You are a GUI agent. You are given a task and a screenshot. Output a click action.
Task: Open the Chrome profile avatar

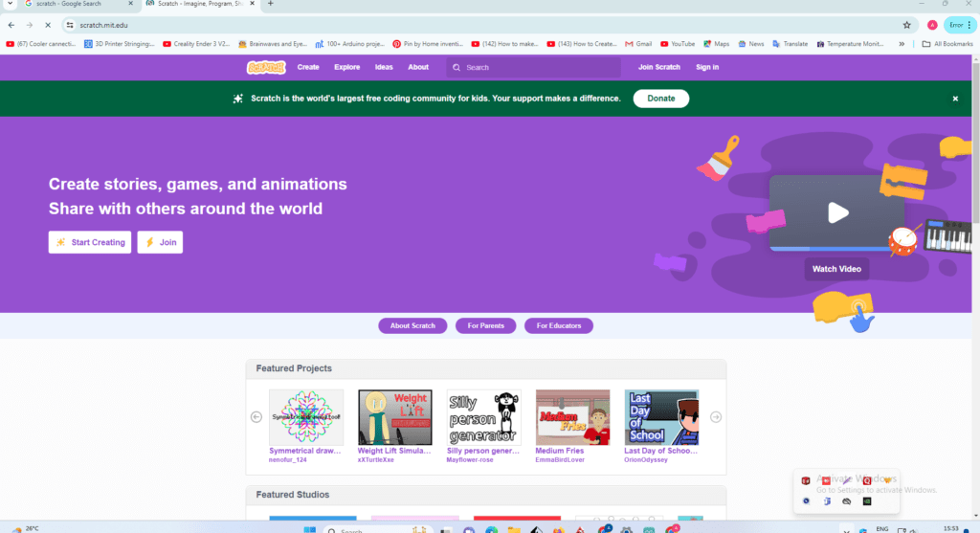(x=932, y=25)
